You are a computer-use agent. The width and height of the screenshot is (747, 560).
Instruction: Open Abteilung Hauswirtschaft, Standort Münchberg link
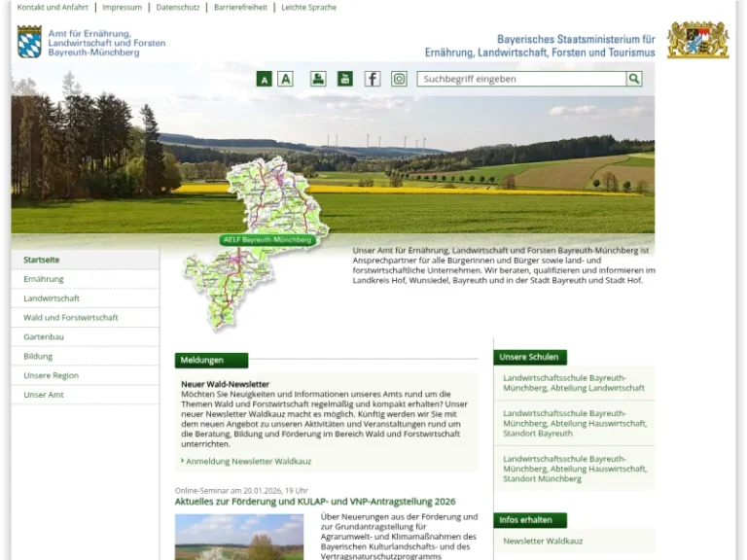pos(575,469)
